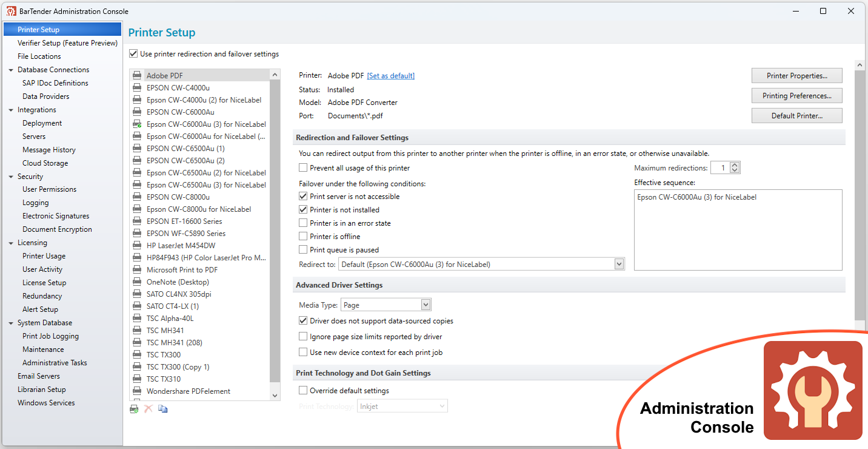
Task: Open the Print Technology Inkjet dropdown
Action: click(402, 406)
